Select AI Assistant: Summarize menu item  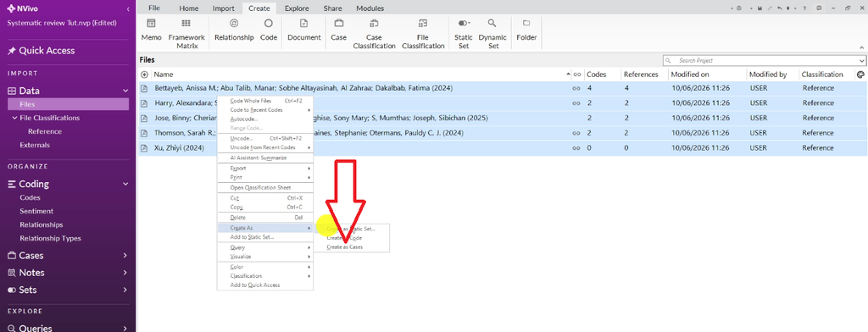265,158
